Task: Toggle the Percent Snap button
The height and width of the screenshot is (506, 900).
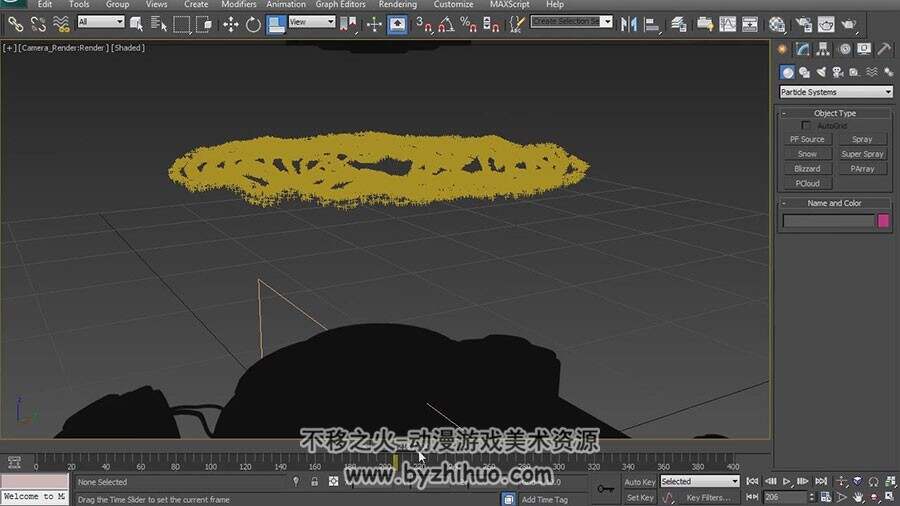Action: [x=469, y=24]
